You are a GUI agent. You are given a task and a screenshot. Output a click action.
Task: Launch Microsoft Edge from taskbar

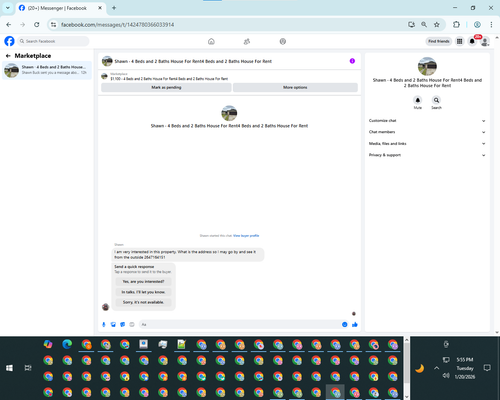[67, 344]
